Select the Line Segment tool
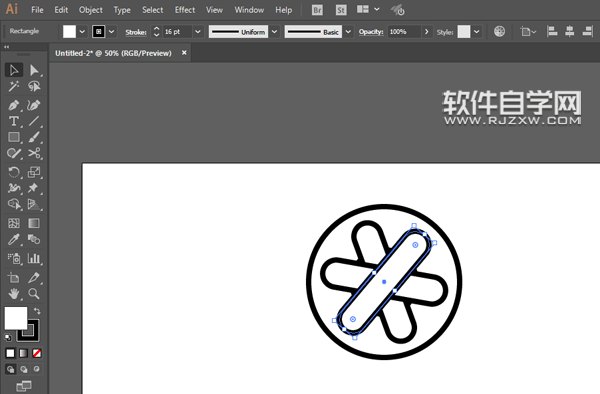This screenshot has width=600, height=394. [34, 121]
